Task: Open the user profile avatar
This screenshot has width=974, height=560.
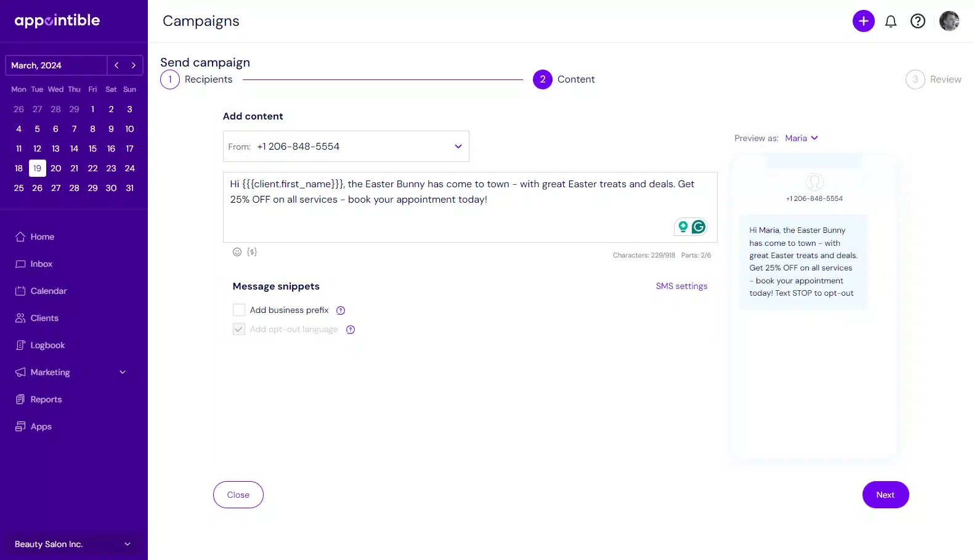Action: [x=949, y=21]
